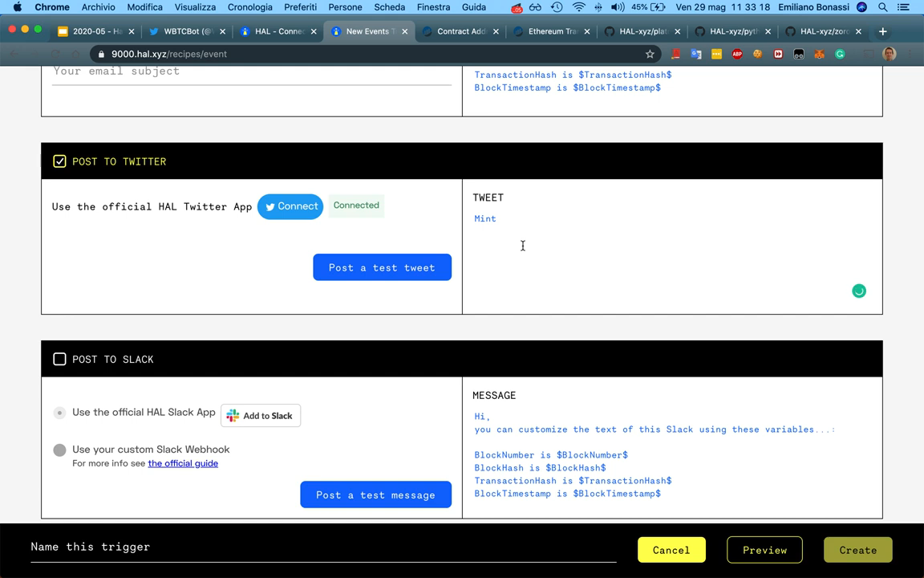Click the Cancel button
Image resolution: width=924 pixels, height=578 pixels.
pos(671,550)
